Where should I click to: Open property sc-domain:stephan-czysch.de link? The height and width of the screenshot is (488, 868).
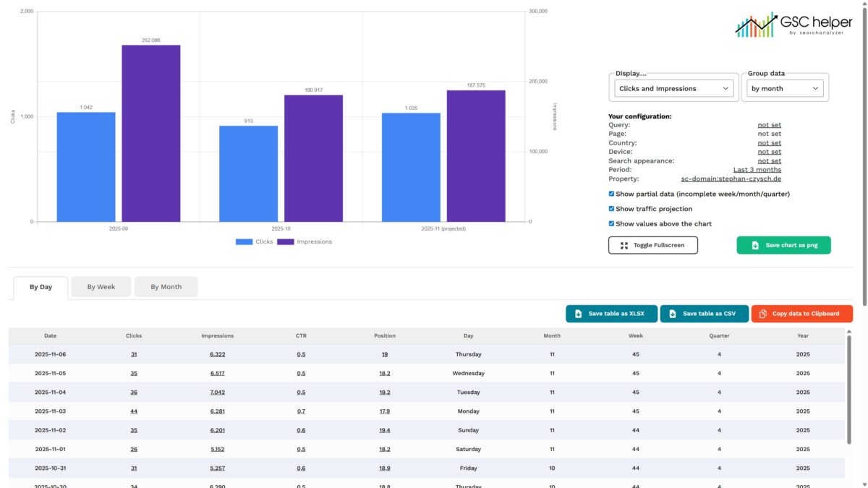click(731, 179)
